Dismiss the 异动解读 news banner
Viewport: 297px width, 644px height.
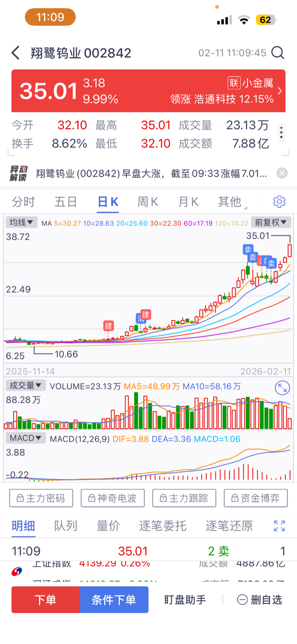coord(282,173)
